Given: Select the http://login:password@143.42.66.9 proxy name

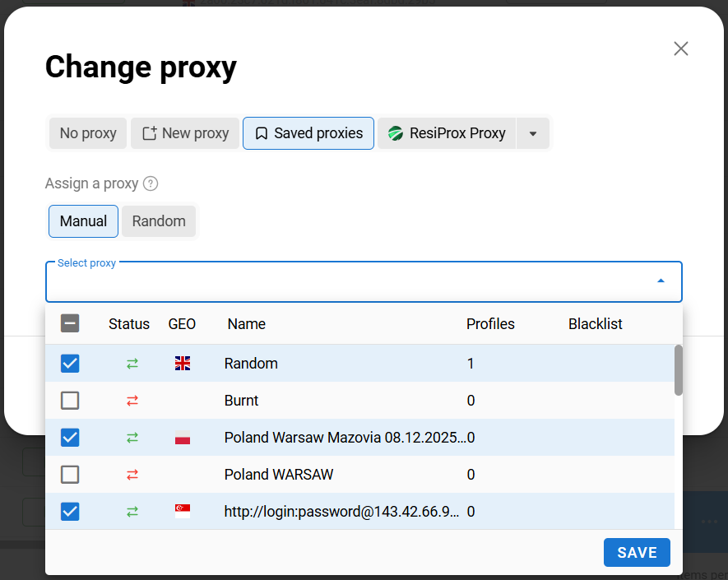Looking at the screenshot, I should 341,512.
